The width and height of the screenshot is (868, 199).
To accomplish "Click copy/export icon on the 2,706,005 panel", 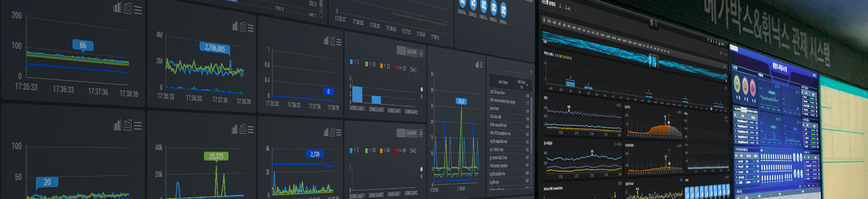I will [243, 27].
